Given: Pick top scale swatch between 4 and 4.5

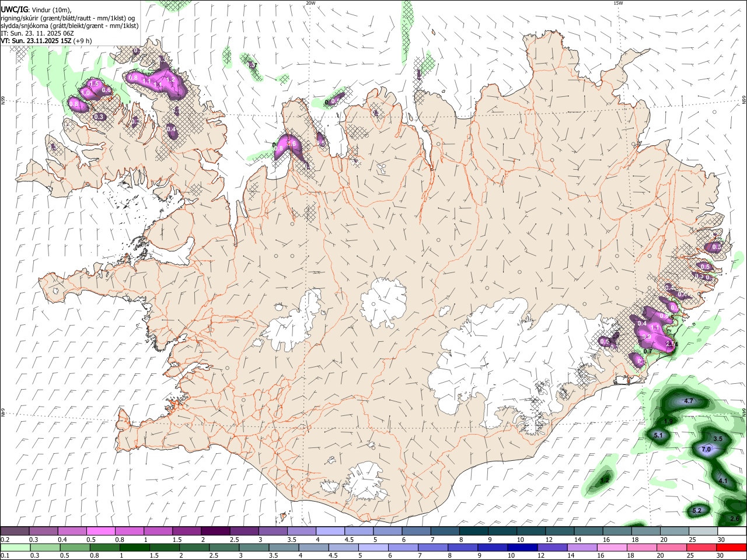Looking at the screenshot, I should [329, 531].
